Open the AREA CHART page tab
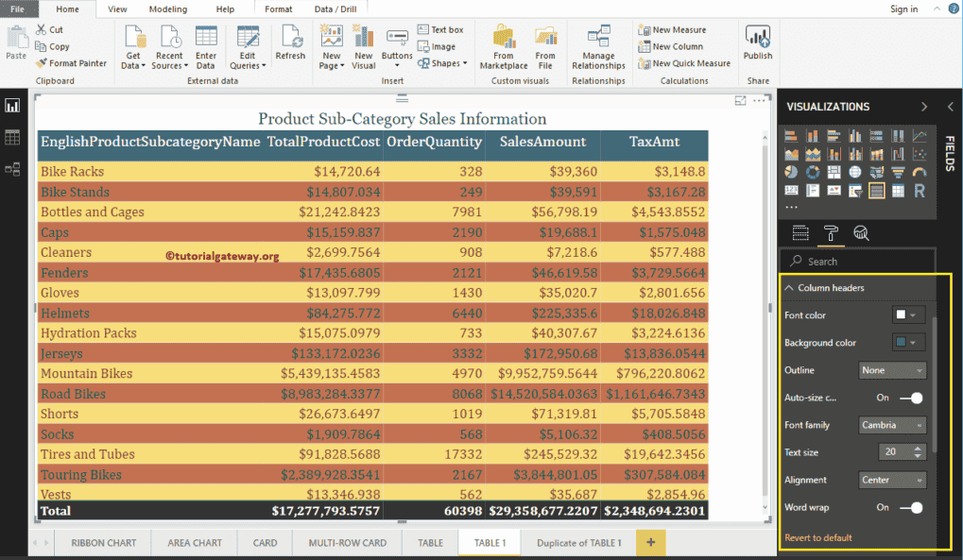Image resolution: width=963 pixels, height=560 pixels. [x=194, y=543]
